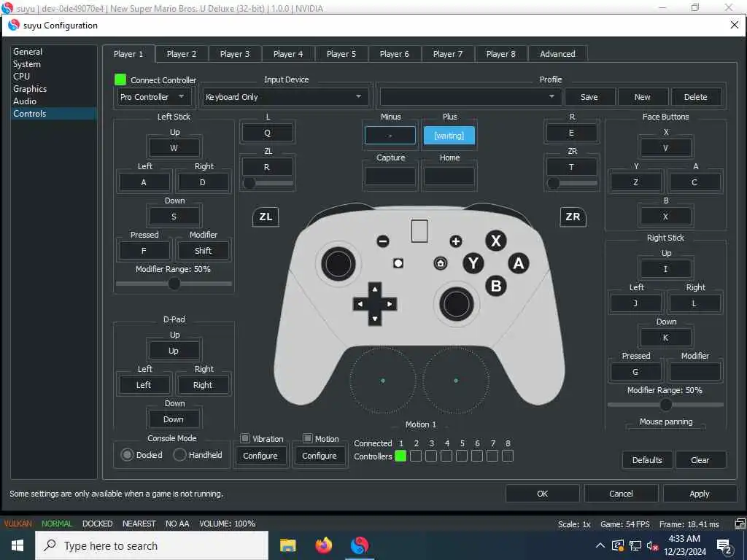The height and width of the screenshot is (560, 747).
Task: Click the Apply button
Action: (700, 494)
